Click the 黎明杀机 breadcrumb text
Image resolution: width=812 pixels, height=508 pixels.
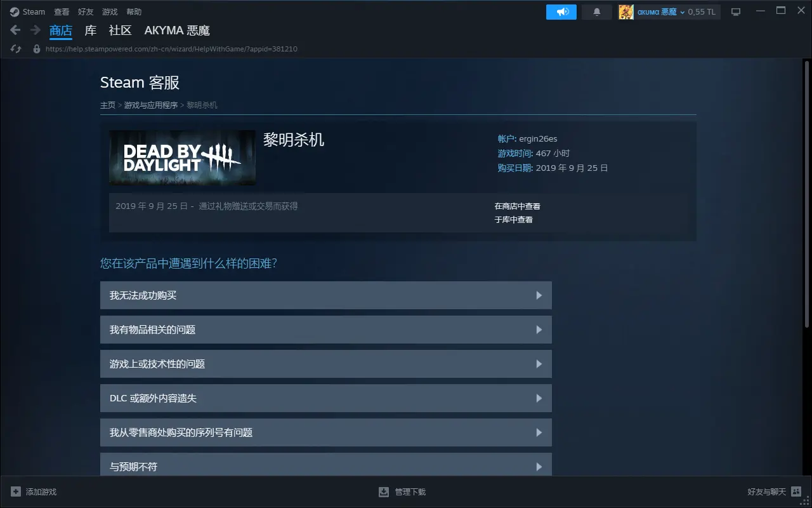pyautogui.click(x=202, y=105)
